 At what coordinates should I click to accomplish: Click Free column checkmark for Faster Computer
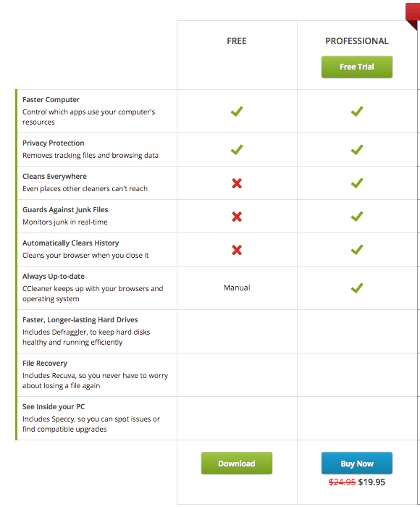click(x=237, y=112)
